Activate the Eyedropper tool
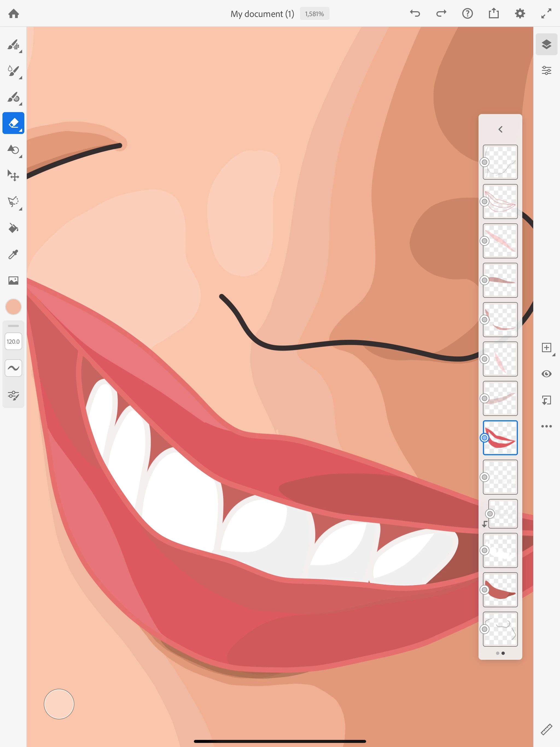The image size is (560, 747). 13,254
